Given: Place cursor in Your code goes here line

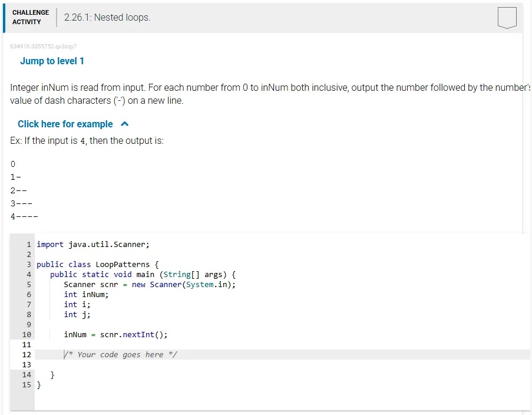Looking at the screenshot, I should (x=120, y=354).
